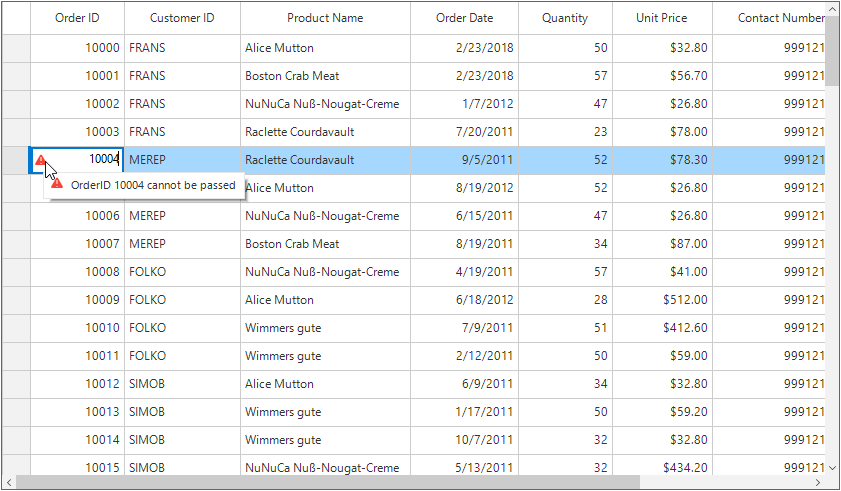
Task: Click SIMOB in the order 10013 row
Action: coord(146,412)
